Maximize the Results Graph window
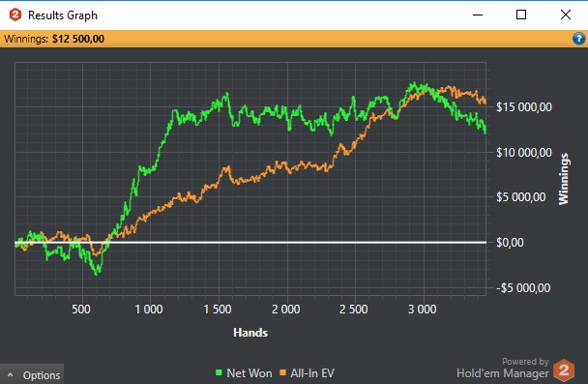 (521, 15)
